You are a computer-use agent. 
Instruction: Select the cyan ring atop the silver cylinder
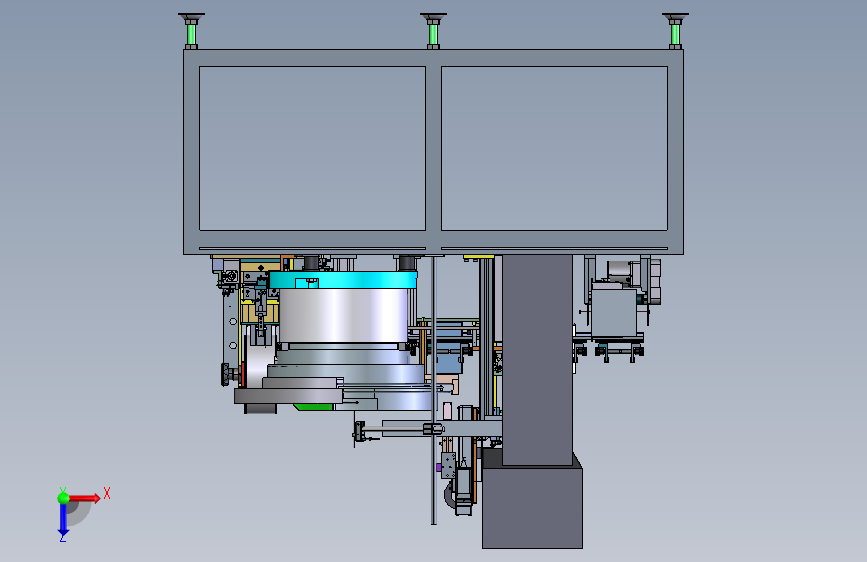point(343,280)
